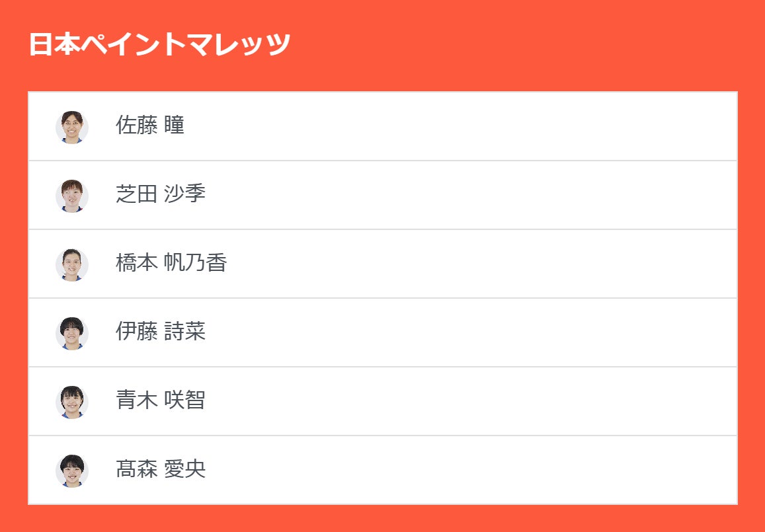Viewport: 765px width, 532px height.
Task: Open the profile picture beside 芝田 沙季
Action: coord(71,196)
